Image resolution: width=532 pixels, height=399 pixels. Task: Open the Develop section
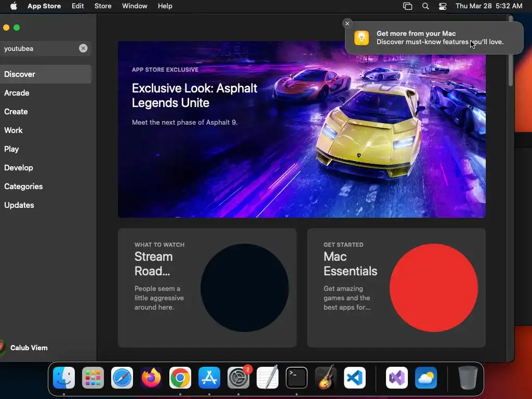pos(46,168)
